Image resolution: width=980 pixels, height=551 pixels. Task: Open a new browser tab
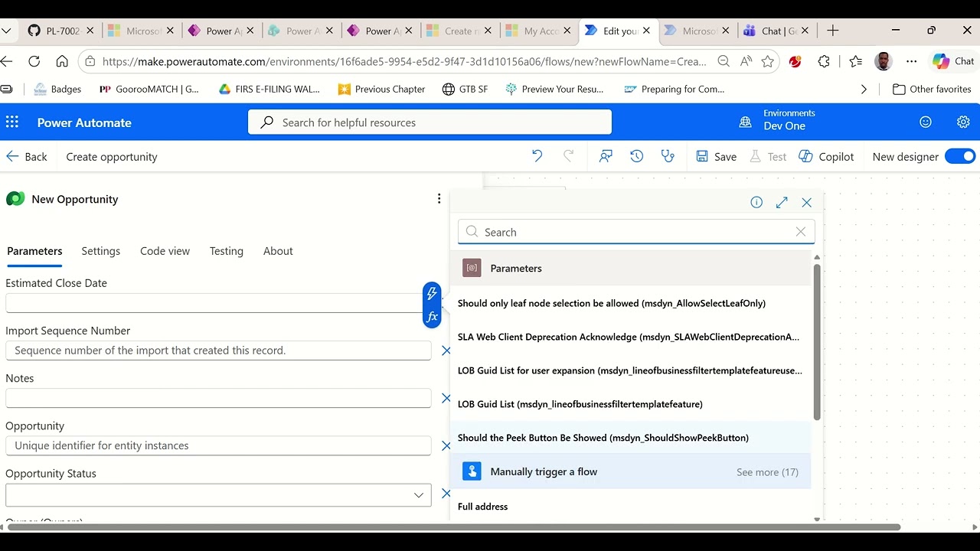(x=833, y=31)
